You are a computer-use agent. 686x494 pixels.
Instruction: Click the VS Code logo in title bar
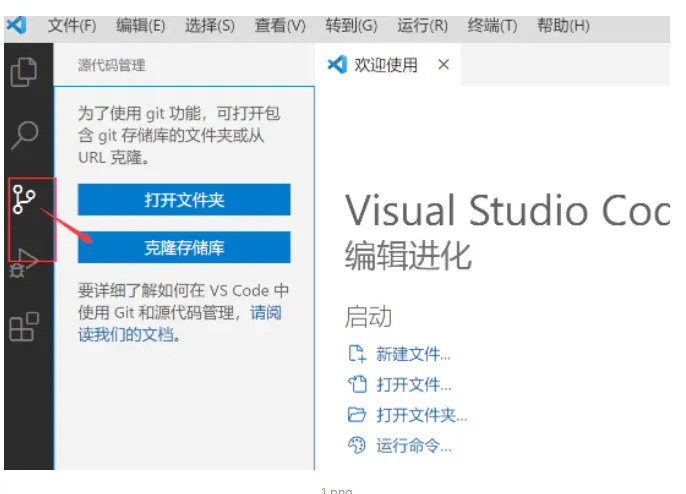coord(17,25)
